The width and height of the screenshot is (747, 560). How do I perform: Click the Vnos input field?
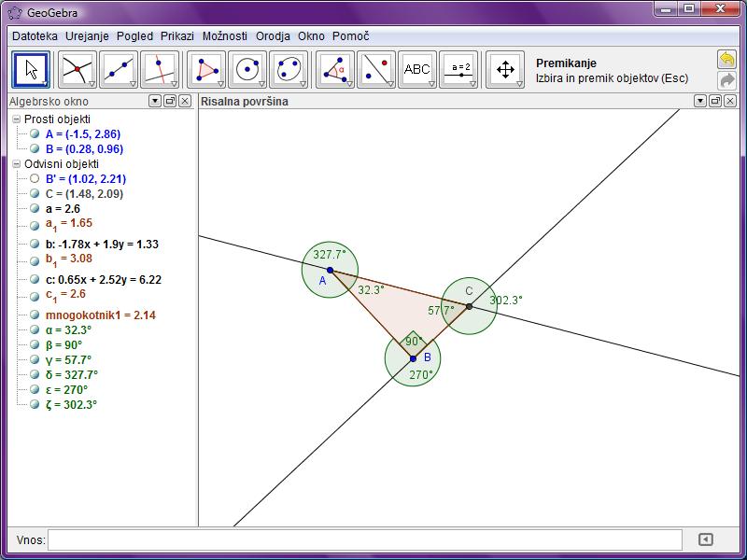tap(364, 539)
